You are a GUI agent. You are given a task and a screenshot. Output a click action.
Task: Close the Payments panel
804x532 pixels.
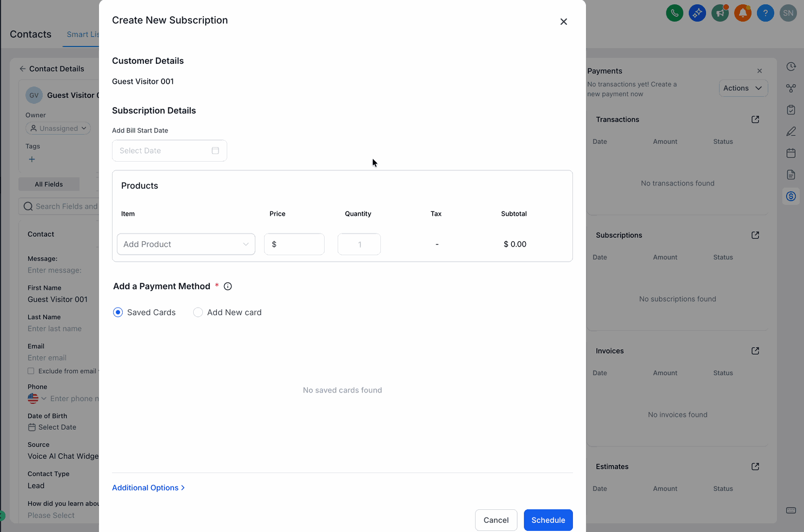pos(760,71)
